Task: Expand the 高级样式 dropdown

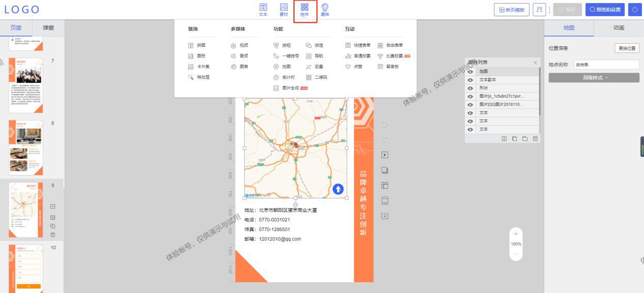Action: click(x=594, y=78)
